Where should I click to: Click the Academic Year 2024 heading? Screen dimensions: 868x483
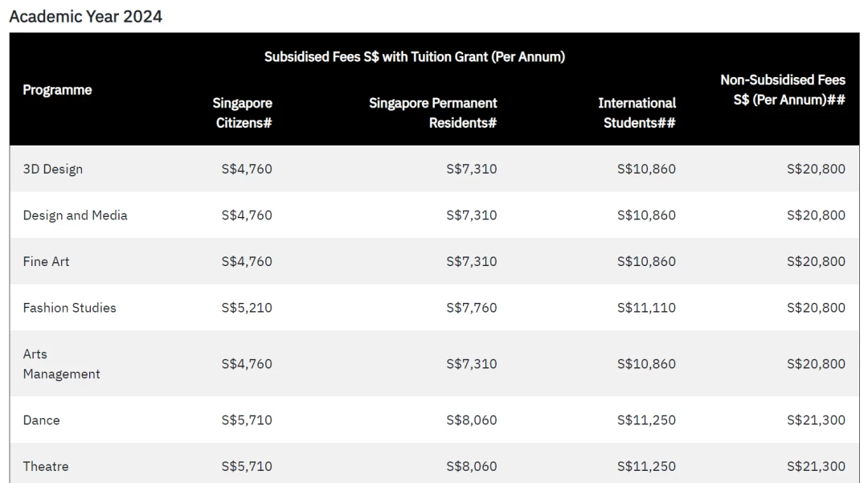pos(86,17)
